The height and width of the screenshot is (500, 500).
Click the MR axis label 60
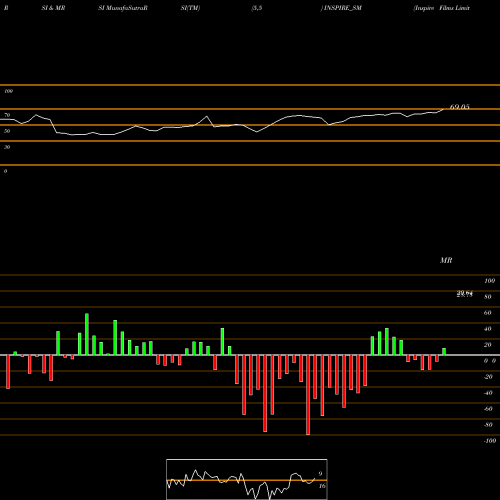pyautogui.click(x=488, y=313)
